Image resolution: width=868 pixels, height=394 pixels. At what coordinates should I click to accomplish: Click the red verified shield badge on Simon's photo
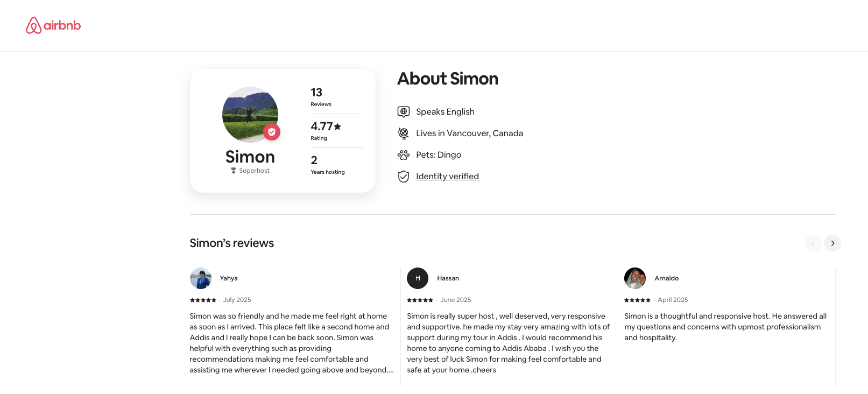[272, 132]
